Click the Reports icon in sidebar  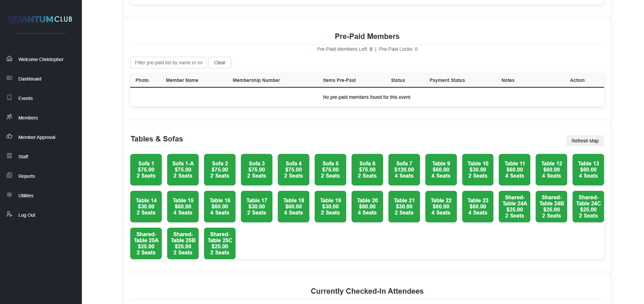coord(9,175)
